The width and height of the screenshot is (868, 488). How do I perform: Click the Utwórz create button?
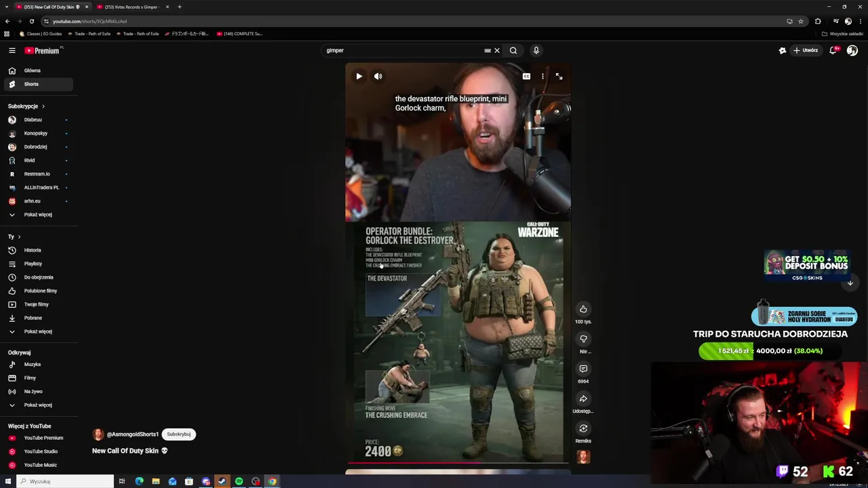tap(806, 50)
